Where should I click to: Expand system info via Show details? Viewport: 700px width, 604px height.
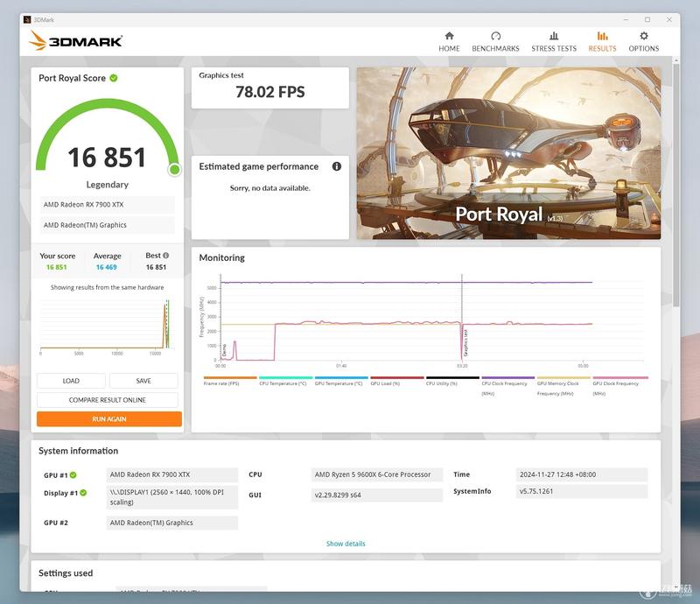coord(346,544)
